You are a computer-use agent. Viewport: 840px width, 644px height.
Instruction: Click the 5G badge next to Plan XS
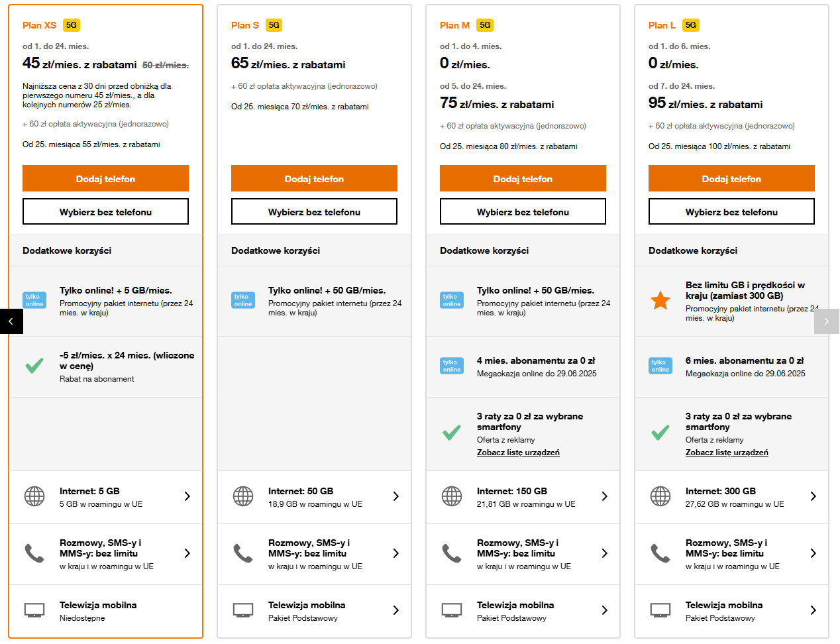click(x=72, y=25)
